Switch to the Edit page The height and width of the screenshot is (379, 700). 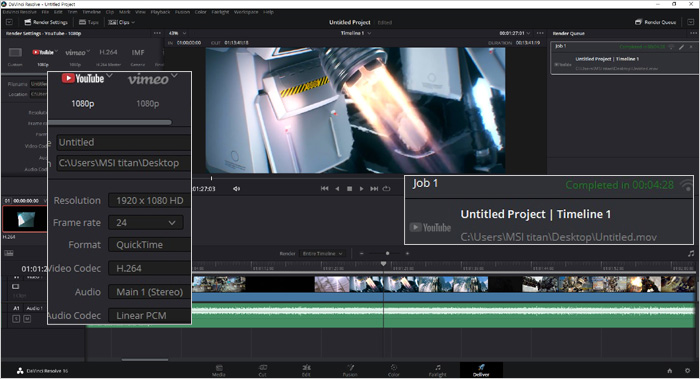[x=306, y=371]
